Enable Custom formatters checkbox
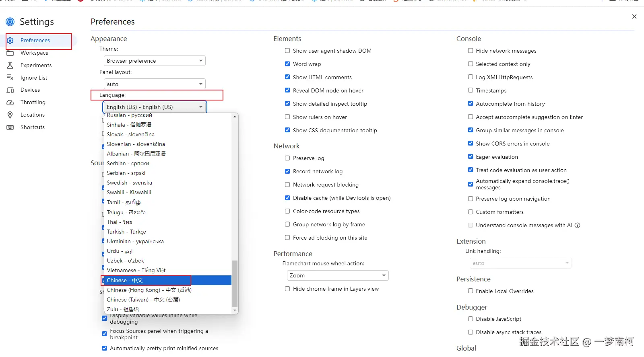The image size is (644, 357). click(471, 212)
